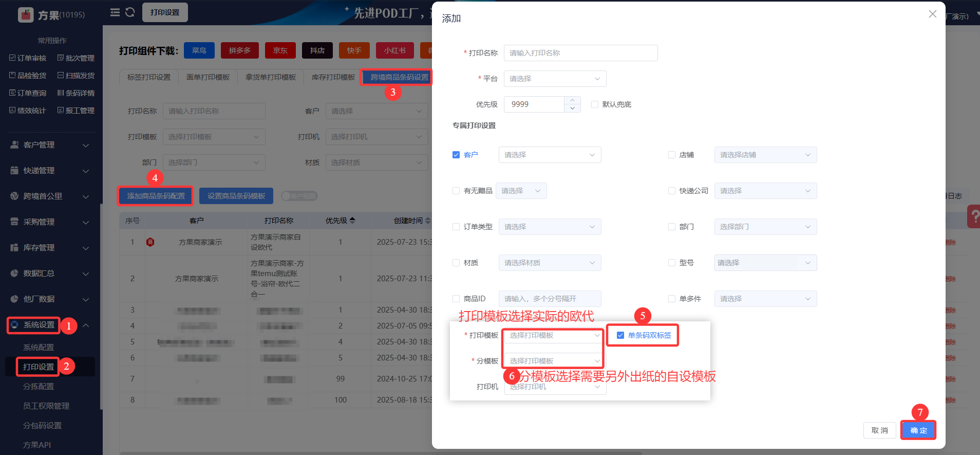Uncheck the 单条码双标签 checkbox
This screenshot has width=980, height=455.
tap(620, 335)
